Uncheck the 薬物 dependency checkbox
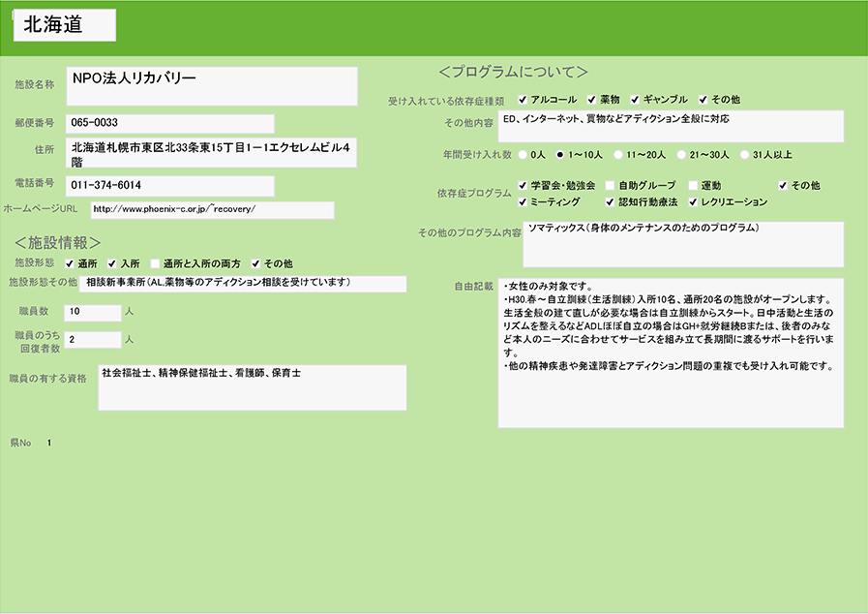The width and height of the screenshot is (868, 614). tap(591, 100)
